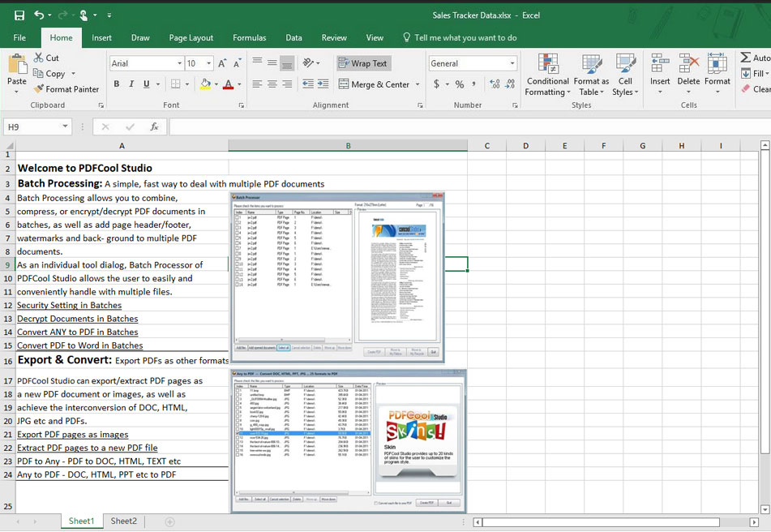Image resolution: width=771 pixels, height=532 pixels.
Task: Apply the yellow fill color
Action: point(206,84)
